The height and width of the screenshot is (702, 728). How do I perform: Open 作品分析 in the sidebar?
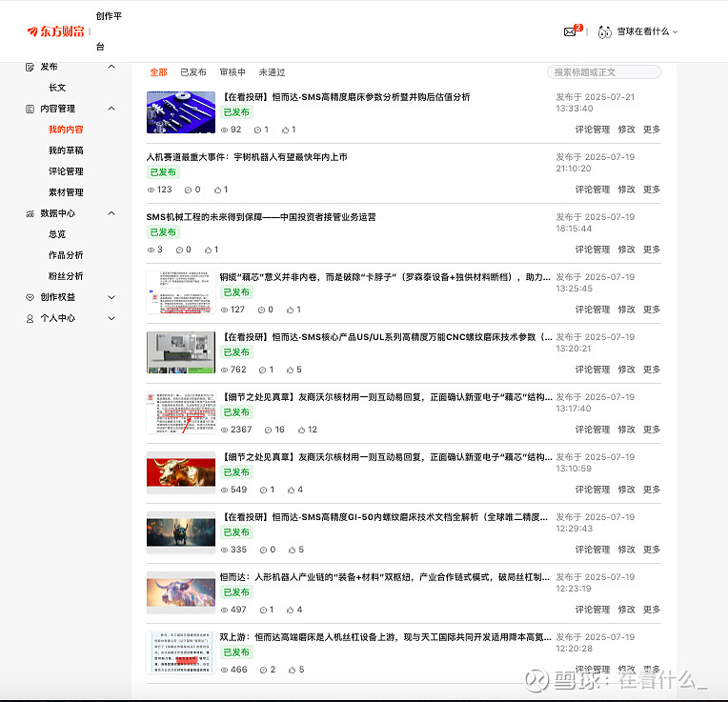pyautogui.click(x=66, y=255)
